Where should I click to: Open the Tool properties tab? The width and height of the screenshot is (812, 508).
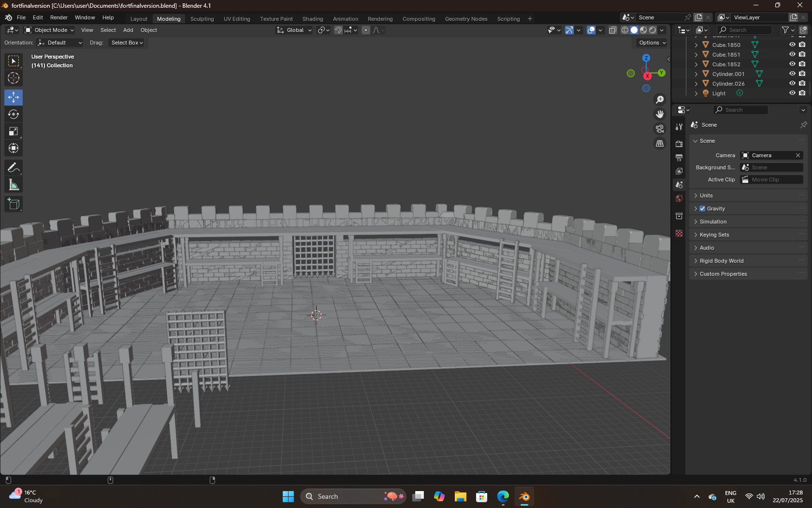(679, 127)
